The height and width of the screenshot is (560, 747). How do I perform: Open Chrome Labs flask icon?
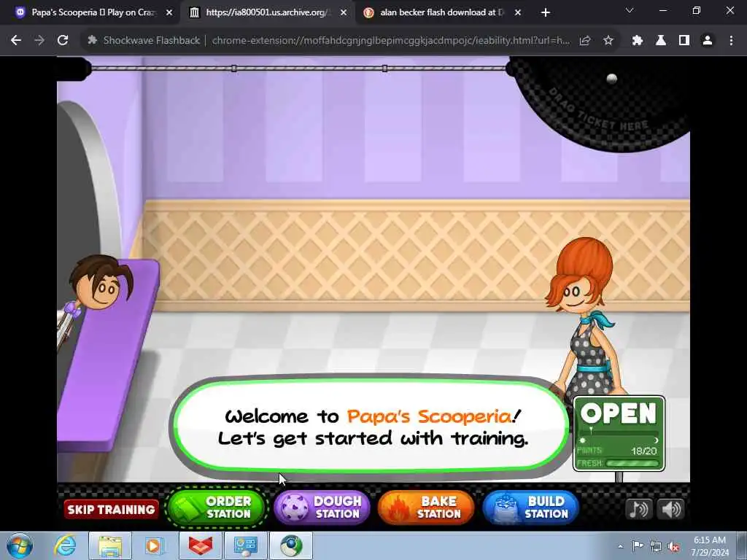(x=661, y=41)
